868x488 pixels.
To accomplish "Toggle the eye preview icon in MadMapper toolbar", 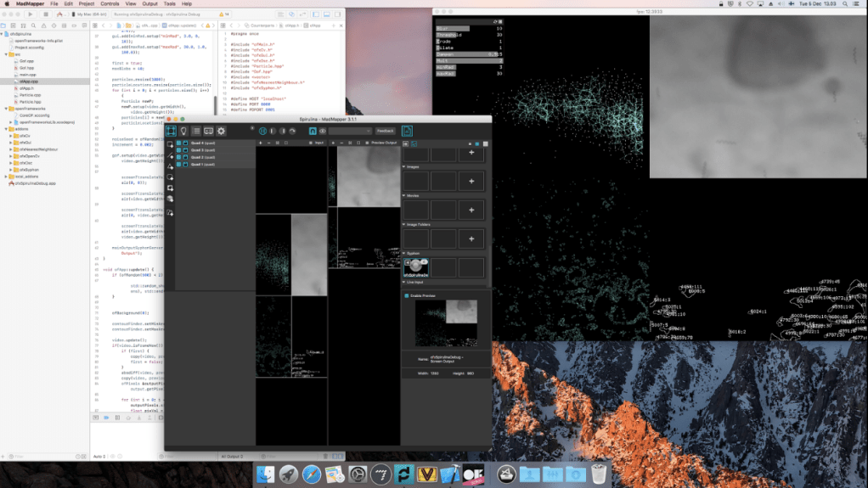I will (323, 132).
